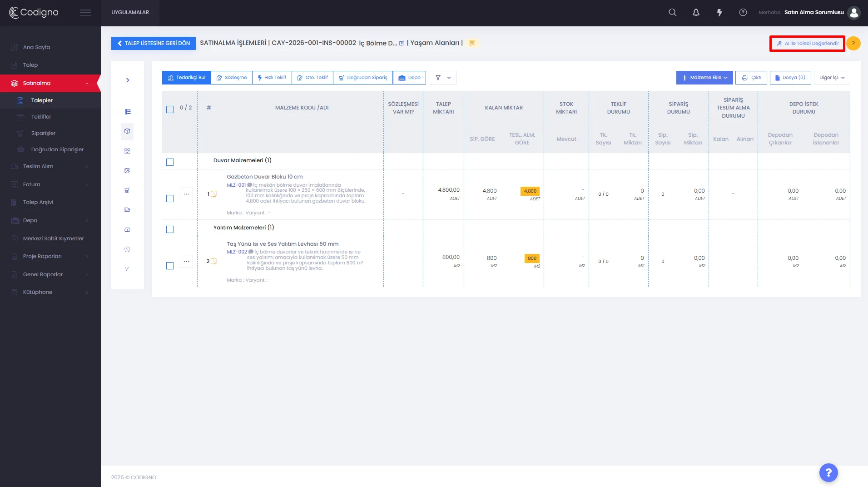Open the list view icon in the vertical panel
The width and height of the screenshot is (868, 487).
point(128,112)
